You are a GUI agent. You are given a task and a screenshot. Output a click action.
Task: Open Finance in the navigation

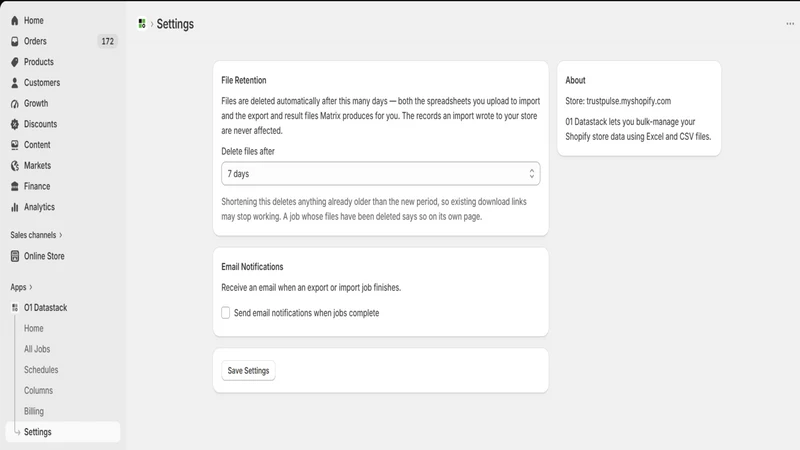click(37, 186)
